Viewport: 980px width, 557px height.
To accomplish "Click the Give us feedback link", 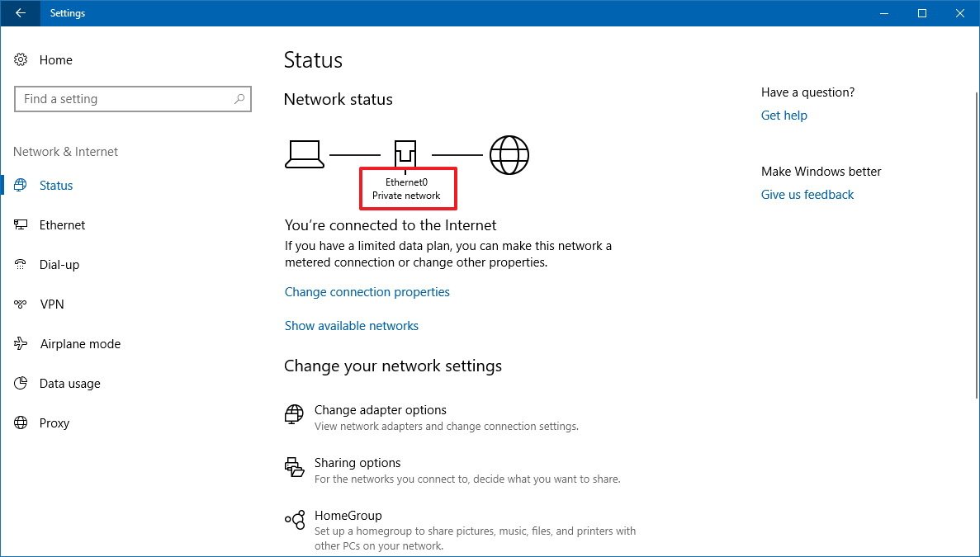I will [x=807, y=195].
